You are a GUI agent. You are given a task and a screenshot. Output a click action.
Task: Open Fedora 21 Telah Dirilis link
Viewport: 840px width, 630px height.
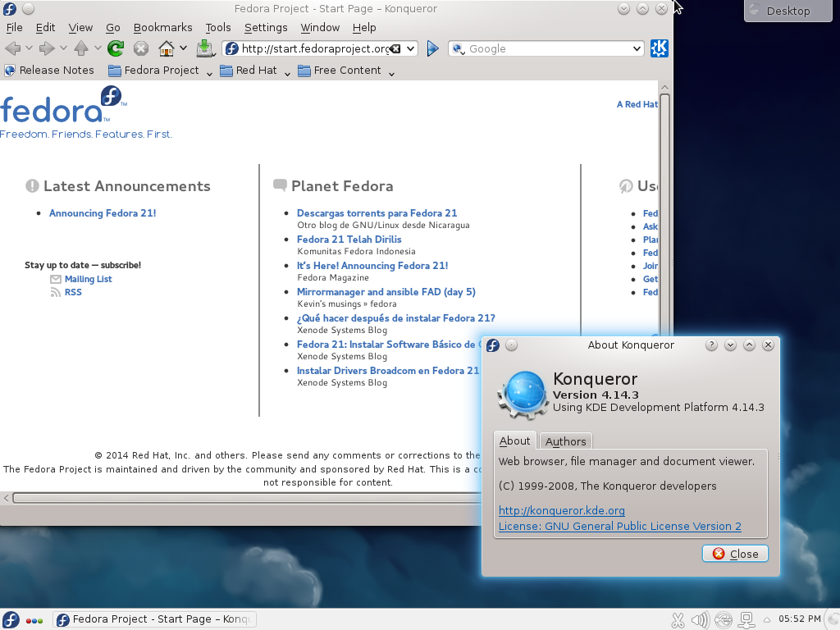pos(349,240)
